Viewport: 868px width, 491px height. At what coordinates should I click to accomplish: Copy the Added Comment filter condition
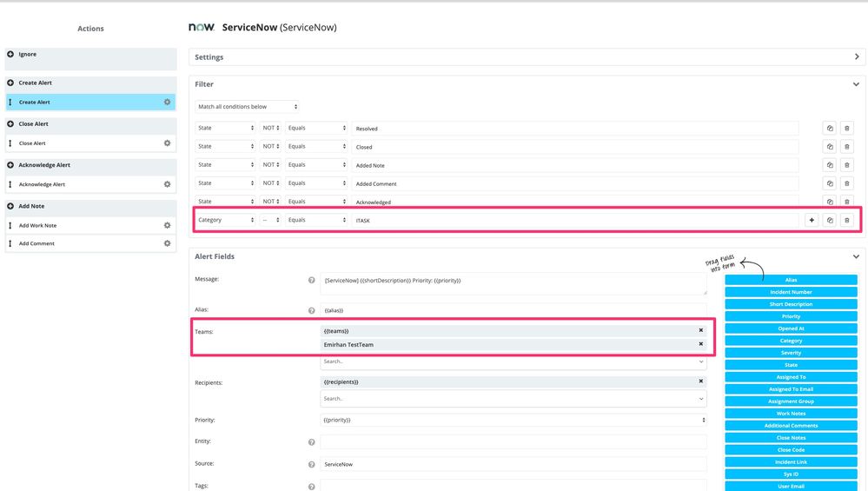click(829, 182)
